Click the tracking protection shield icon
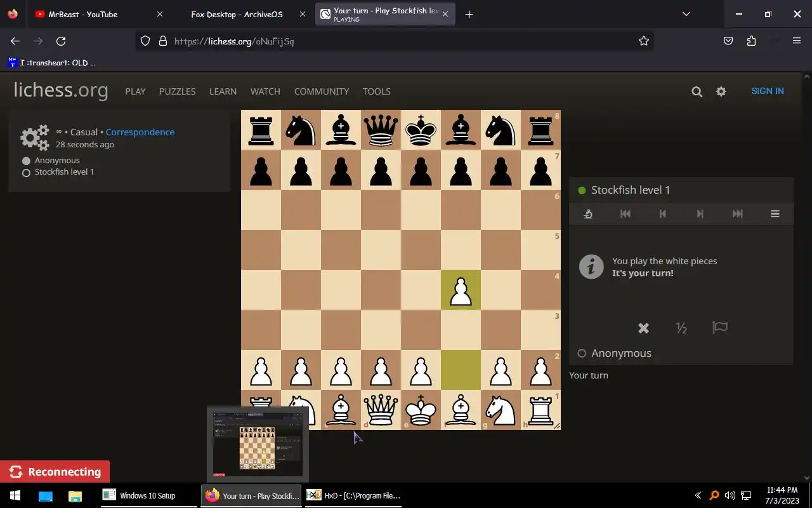 [145, 41]
